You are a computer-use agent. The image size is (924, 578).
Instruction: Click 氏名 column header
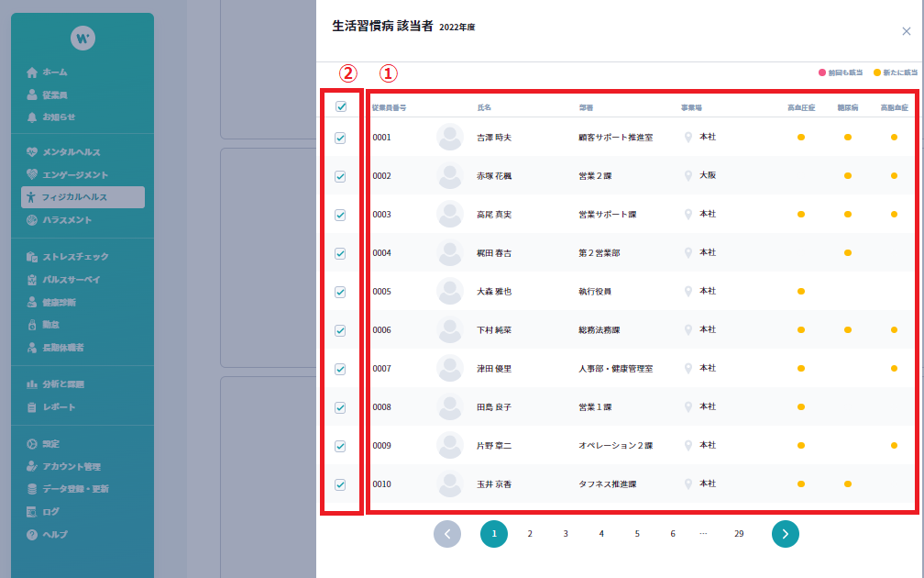(484, 108)
